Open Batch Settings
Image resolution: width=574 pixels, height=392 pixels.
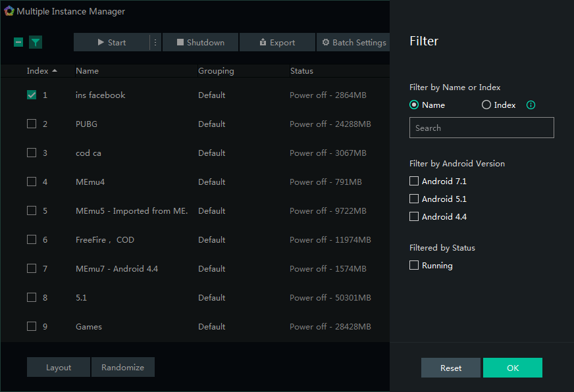pyautogui.click(x=353, y=42)
